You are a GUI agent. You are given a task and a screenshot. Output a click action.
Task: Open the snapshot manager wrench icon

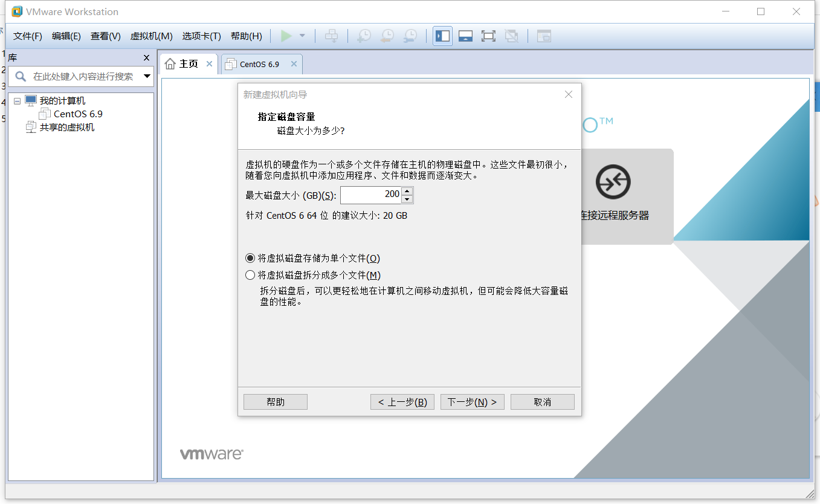click(x=410, y=36)
